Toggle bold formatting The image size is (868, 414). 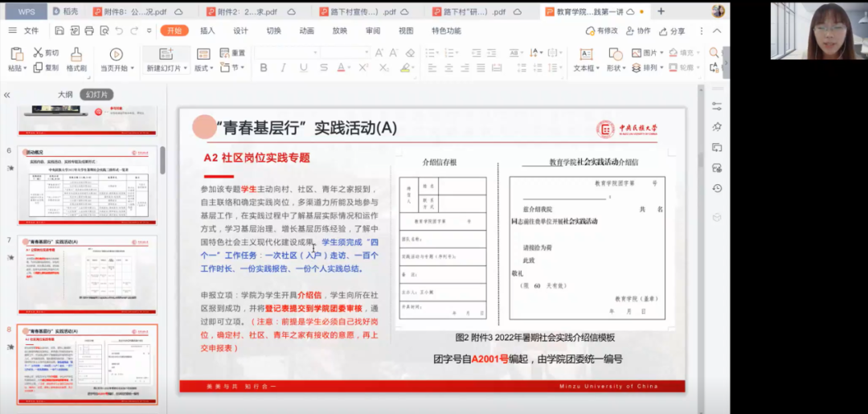click(263, 68)
